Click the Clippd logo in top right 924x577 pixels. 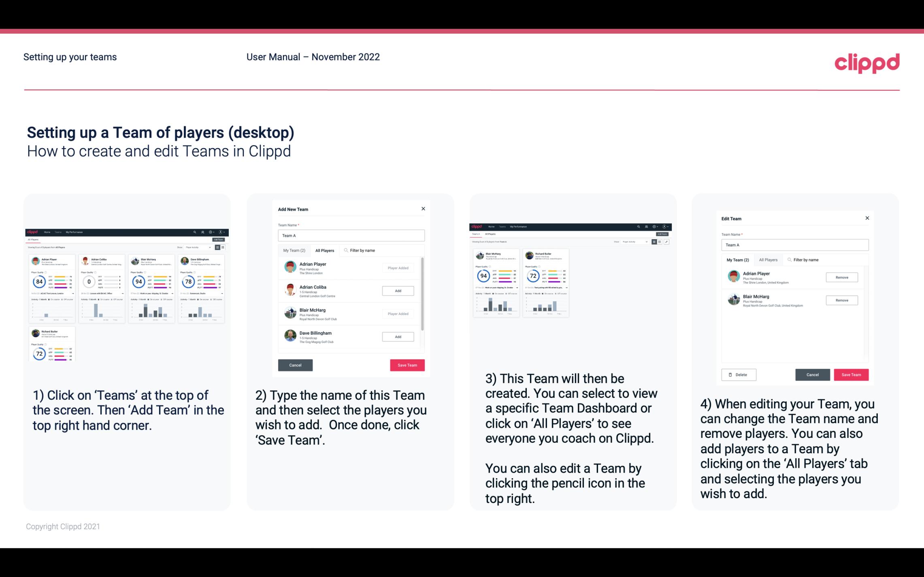tap(867, 62)
